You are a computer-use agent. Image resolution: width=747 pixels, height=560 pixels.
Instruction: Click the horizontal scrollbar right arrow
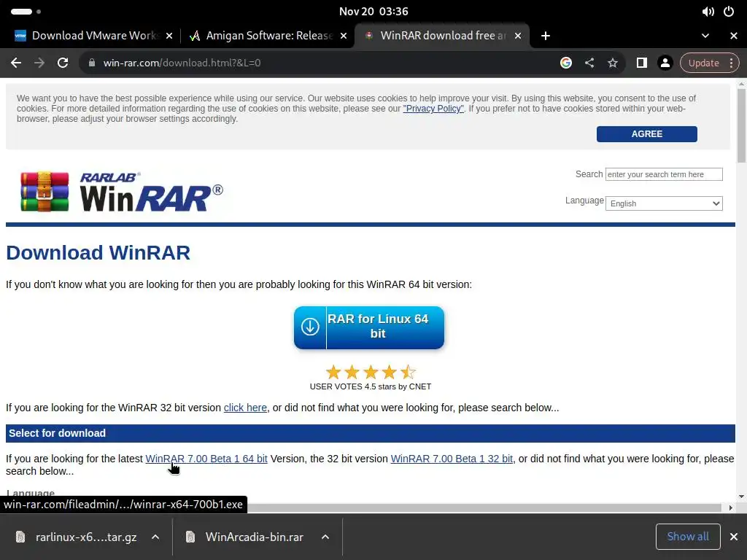coord(731,507)
